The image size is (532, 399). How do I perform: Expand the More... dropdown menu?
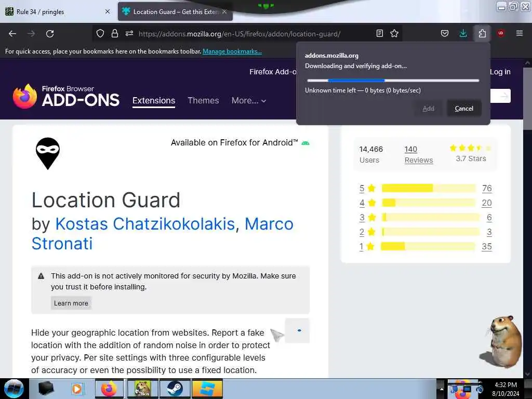pyautogui.click(x=249, y=100)
